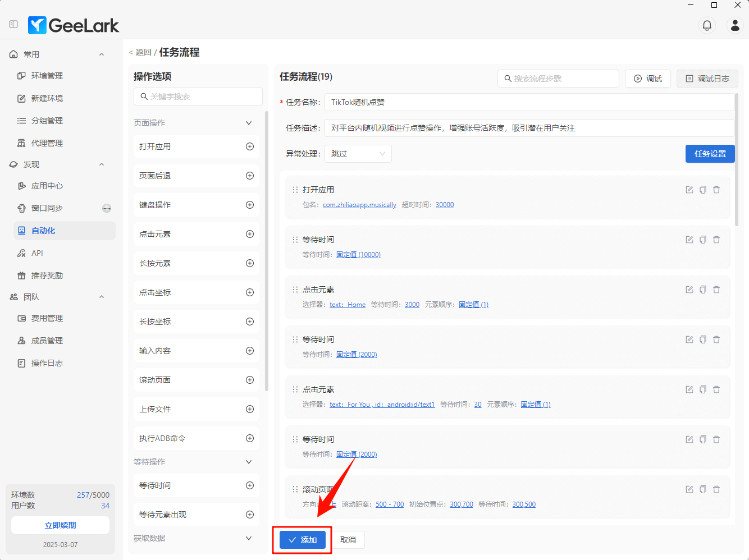Click the plus icon beside 打开应用
749x560 pixels.
pyautogui.click(x=250, y=146)
